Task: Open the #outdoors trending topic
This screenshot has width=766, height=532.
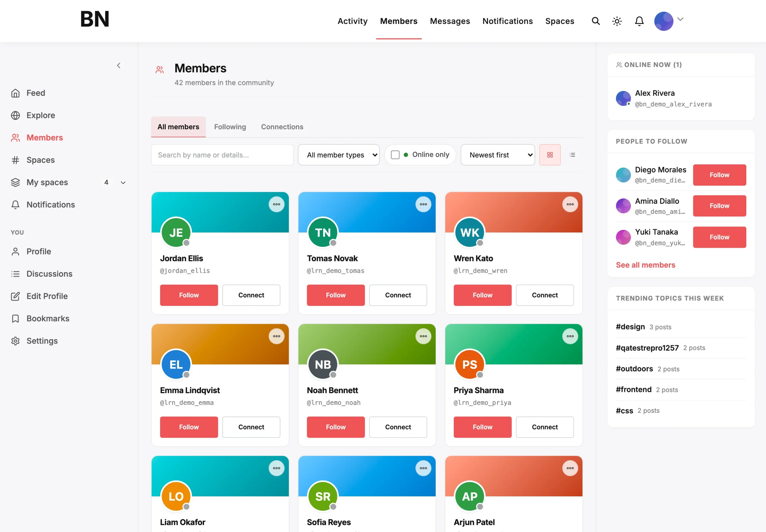Action: point(634,369)
